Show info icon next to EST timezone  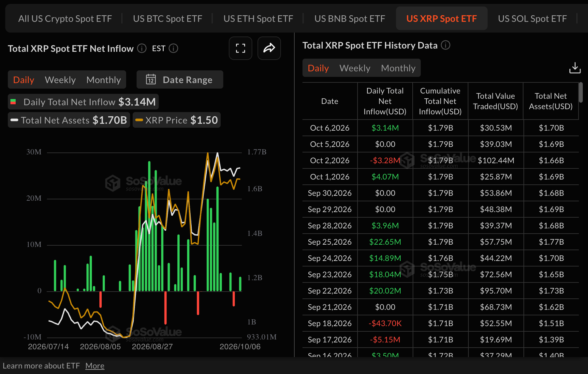click(x=173, y=48)
